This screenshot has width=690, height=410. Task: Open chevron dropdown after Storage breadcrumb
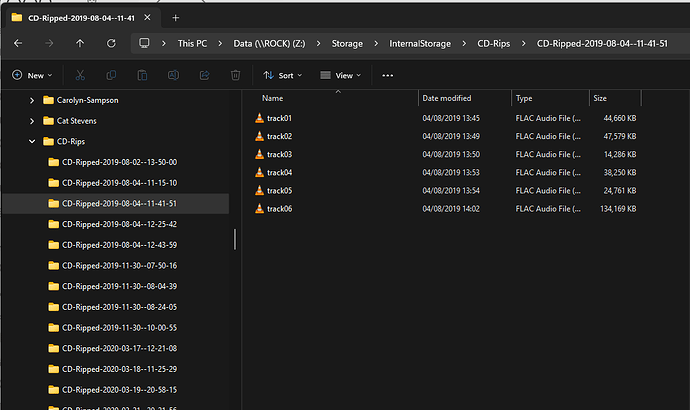(x=376, y=44)
